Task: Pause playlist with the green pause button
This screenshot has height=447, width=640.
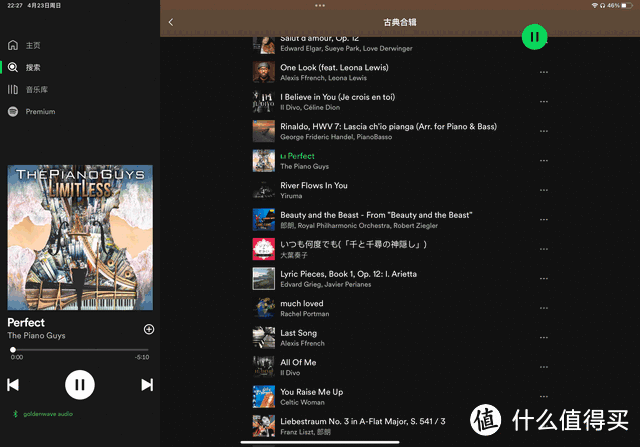Action: coord(534,37)
